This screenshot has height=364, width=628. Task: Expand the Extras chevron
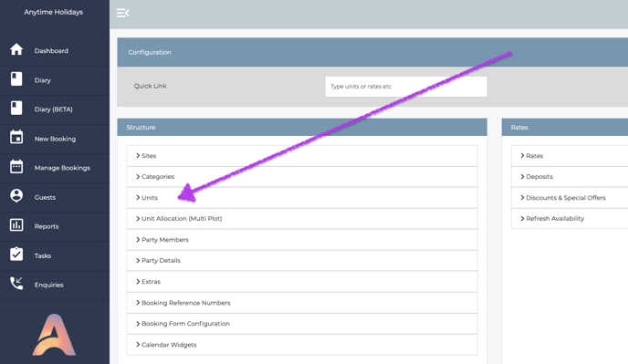pyautogui.click(x=138, y=282)
